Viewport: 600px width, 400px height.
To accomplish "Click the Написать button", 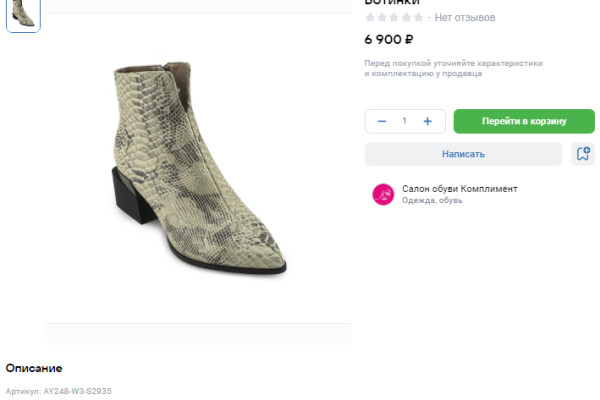I will click(x=463, y=154).
